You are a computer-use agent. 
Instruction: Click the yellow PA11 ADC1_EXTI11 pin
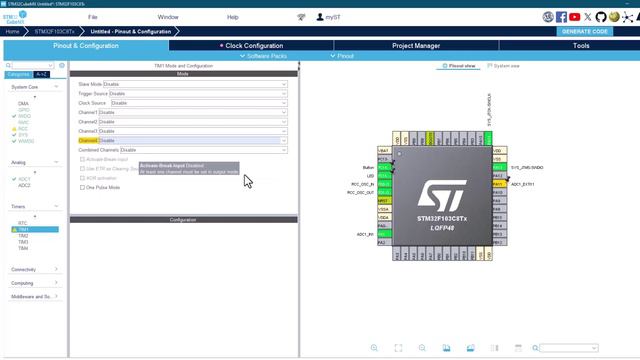pos(500,184)
